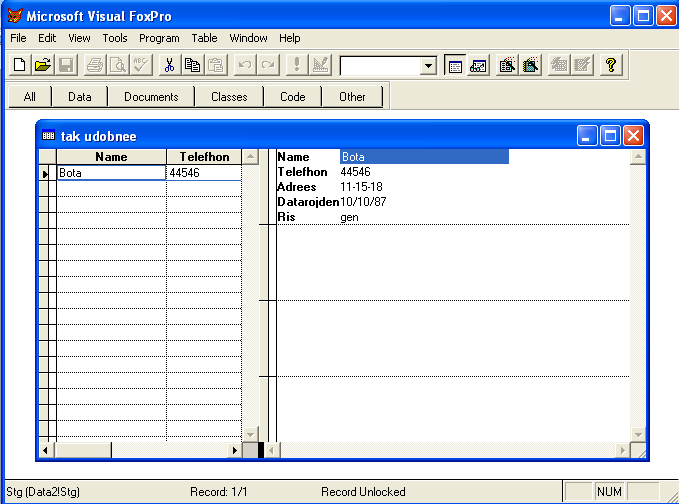Click the Cut scissors icon
Screen dimensions: 679x504
[170, 65]
